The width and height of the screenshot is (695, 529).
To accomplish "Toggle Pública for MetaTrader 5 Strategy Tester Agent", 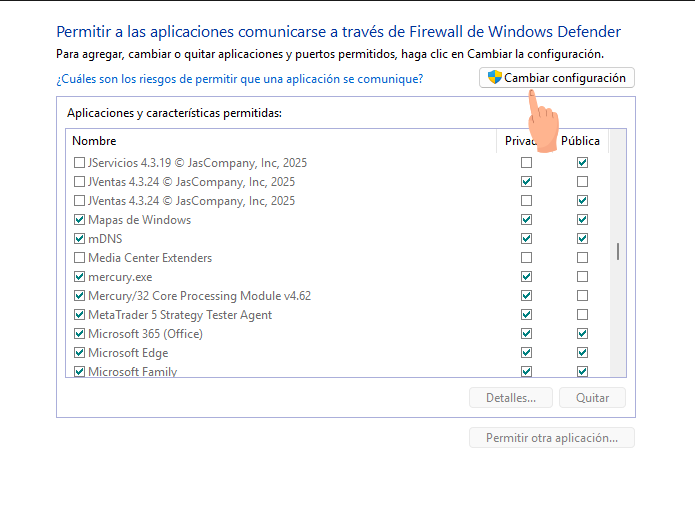I will click(582, 315).
